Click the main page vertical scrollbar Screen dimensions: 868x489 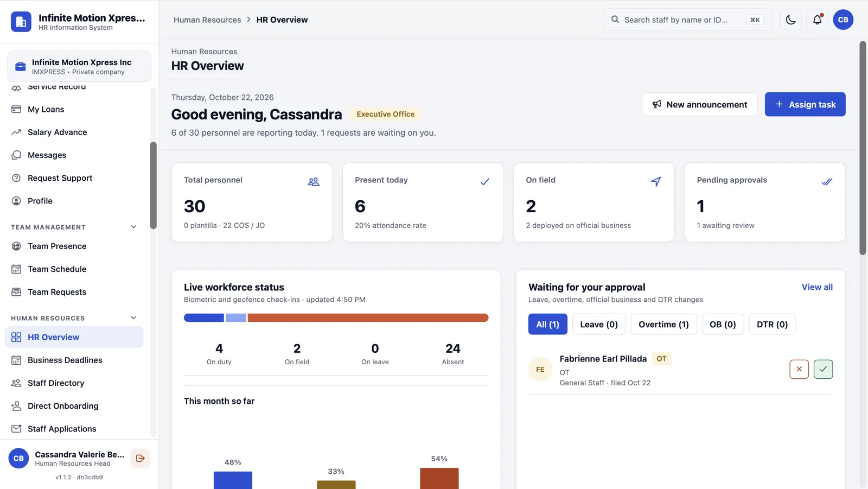(863, 148)
